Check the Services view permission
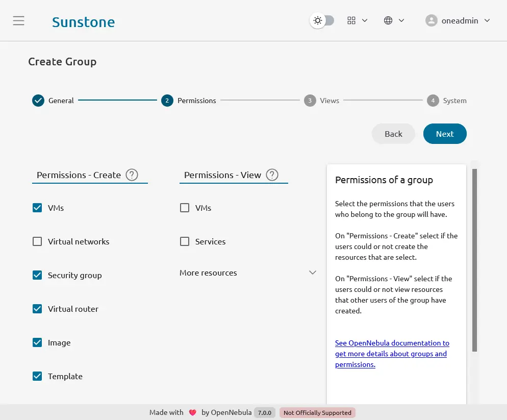 (185, 241)
